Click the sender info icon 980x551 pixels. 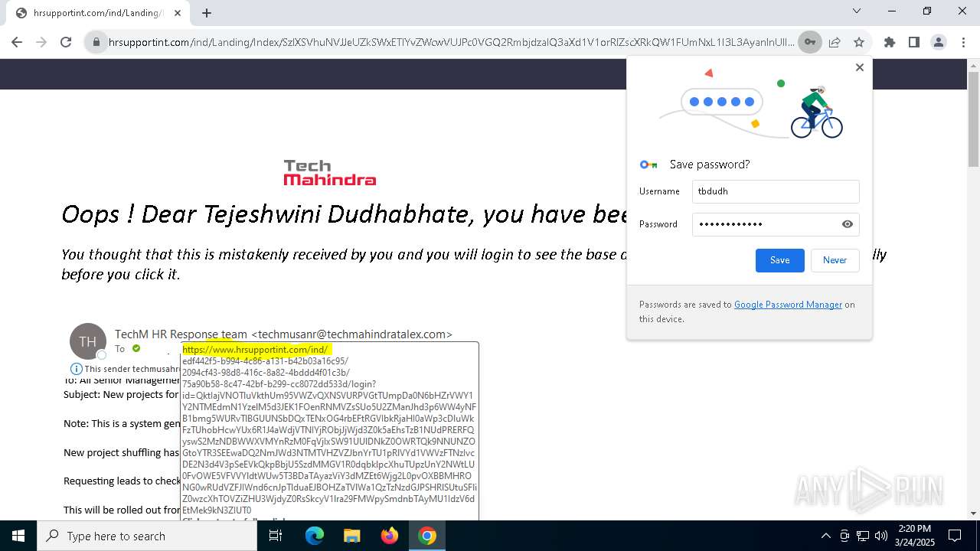76,369
